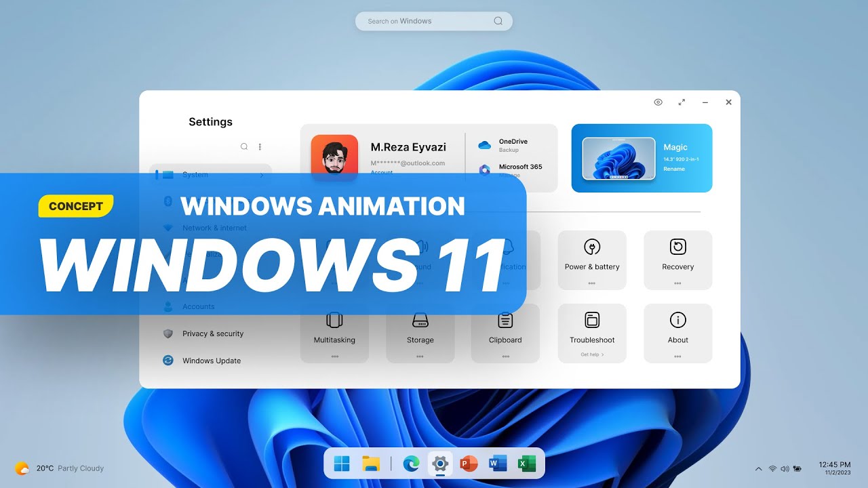868x488 pixels.
Task: Minimize the Settings window
Action: [x=705, y=102]
